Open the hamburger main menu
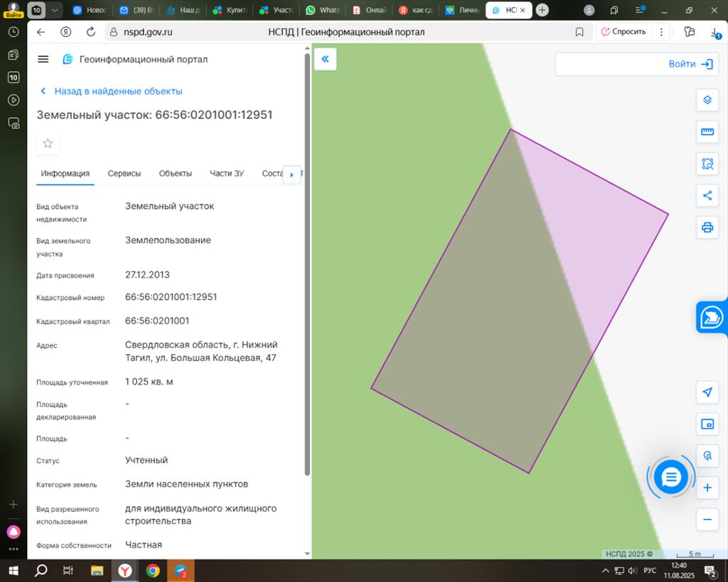 (43, 60)
